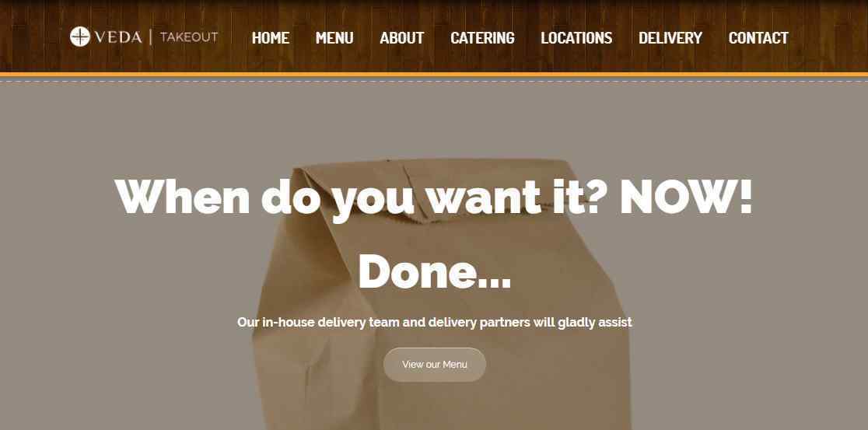Click the in-house delivery team tagline

[435, 322]
